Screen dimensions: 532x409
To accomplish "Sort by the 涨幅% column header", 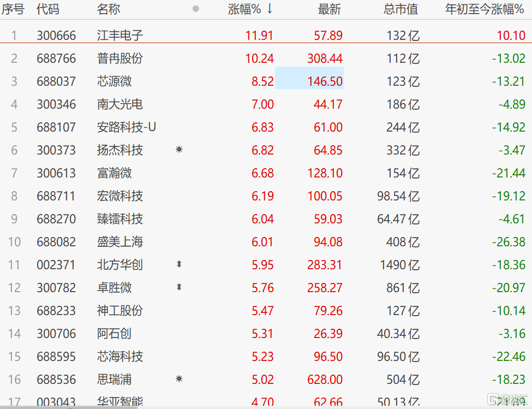I will (x=244, y=9).
